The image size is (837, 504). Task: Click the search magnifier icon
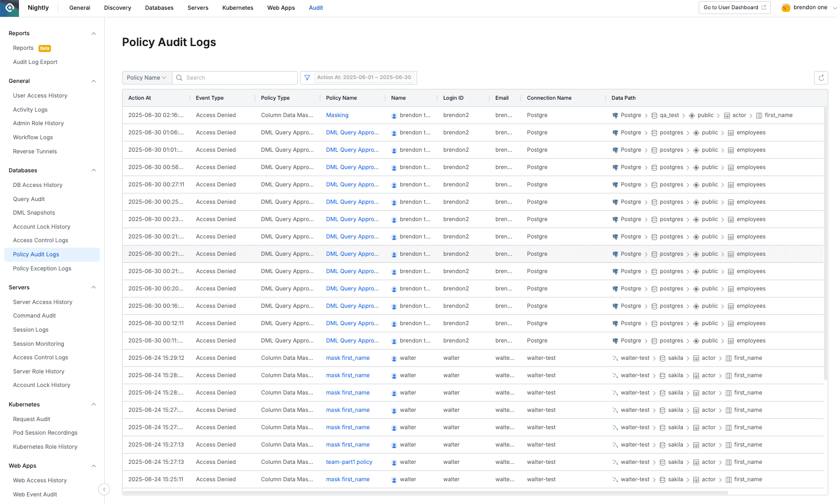tap(179, 77)
